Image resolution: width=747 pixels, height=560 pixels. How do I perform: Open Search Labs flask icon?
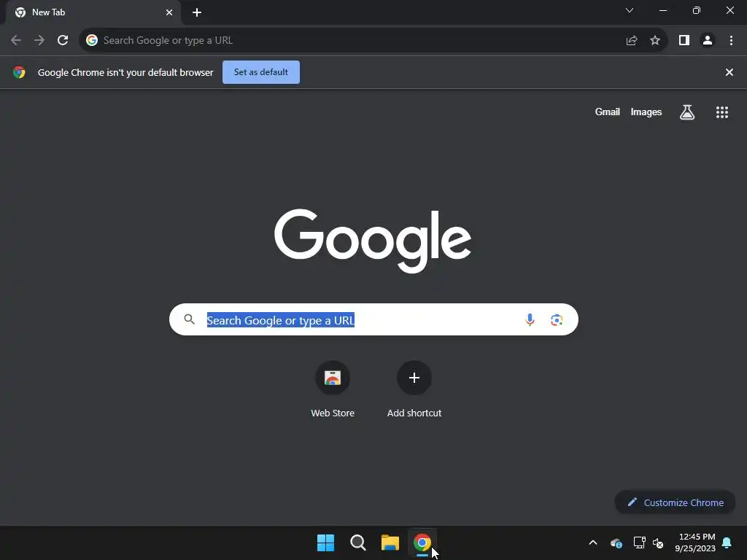[687, 112]
